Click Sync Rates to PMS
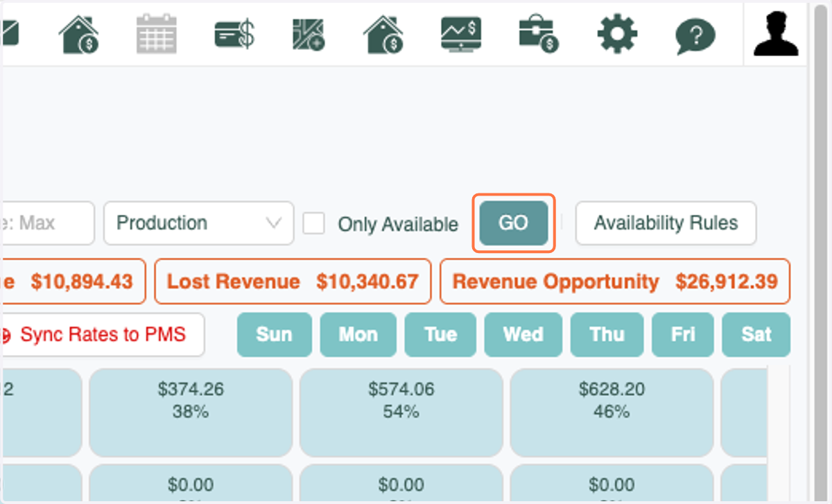This screenshot has height=504, width=832. (103, 335)
